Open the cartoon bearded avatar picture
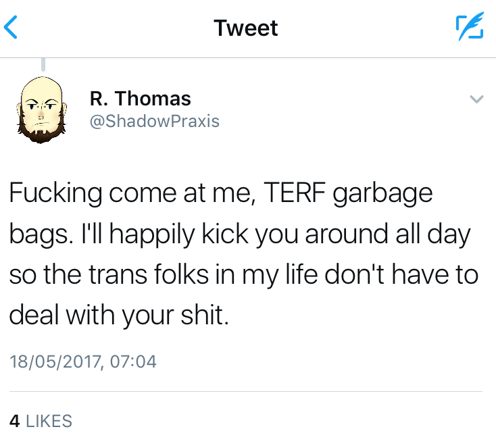Image resolution: width=496 pixels, height=448 pixels. pyautogui.click(x=42, y=108)
